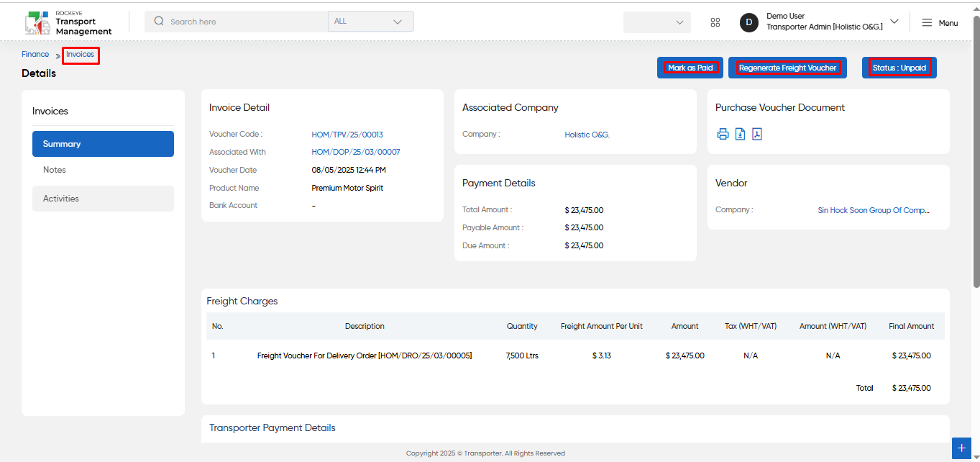Print the purchase voucher document
Viewport: 980px width, 462px height.
[x=723, y=134]
